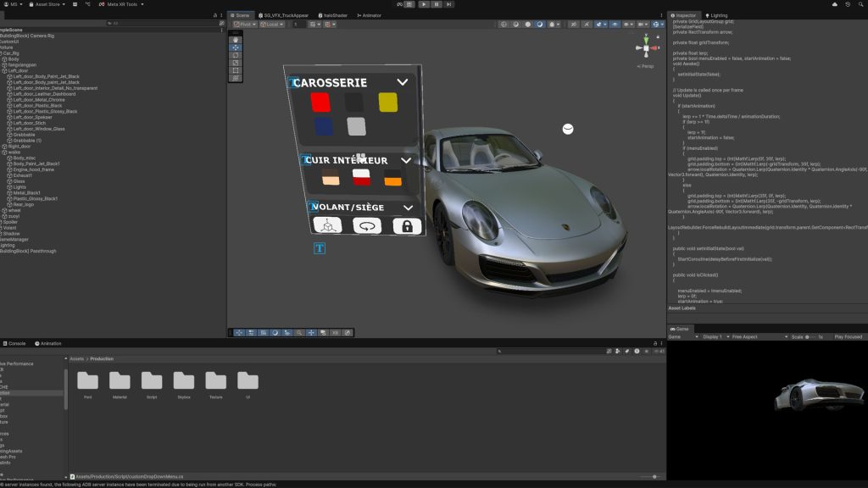The height and width of the screenshot is (488, 868).
Task: Pick the red carosserie color swatch
Action: click(320, 103)
